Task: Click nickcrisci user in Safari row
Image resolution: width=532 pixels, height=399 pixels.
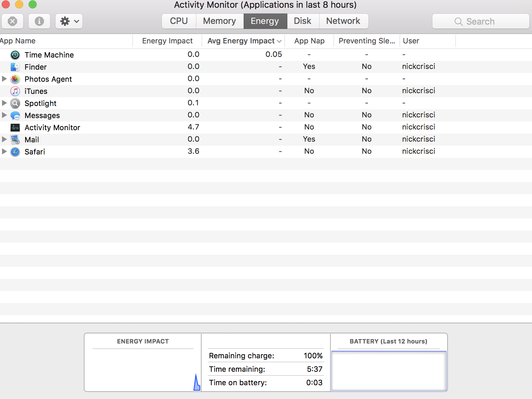Action: coord(419,151)
